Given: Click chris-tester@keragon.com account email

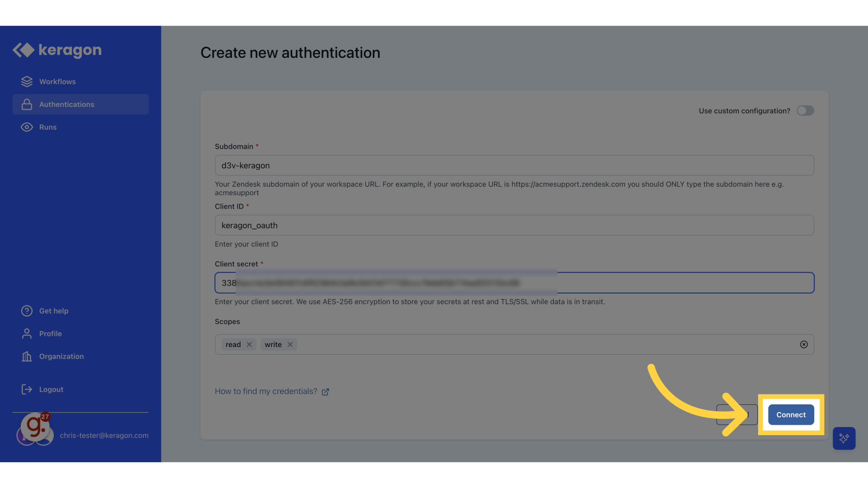Looking at the screenshot, I should [x=104, y=436].
